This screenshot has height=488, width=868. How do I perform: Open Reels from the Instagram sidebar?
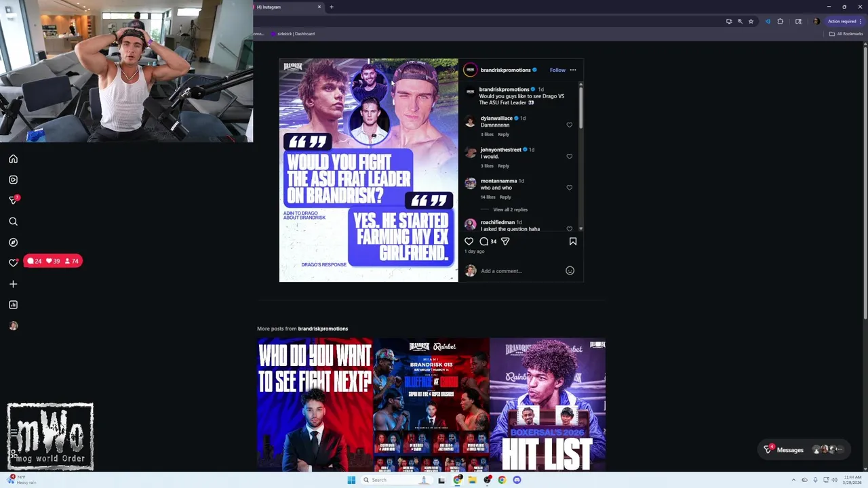[13, 180]
